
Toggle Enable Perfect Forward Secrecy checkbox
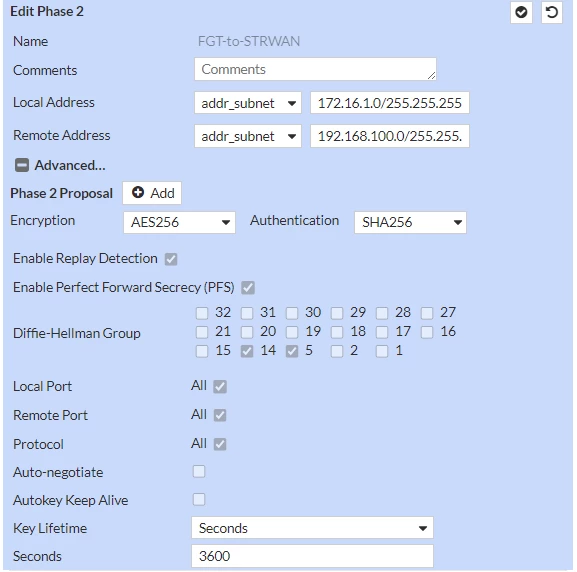click(248, 288)
